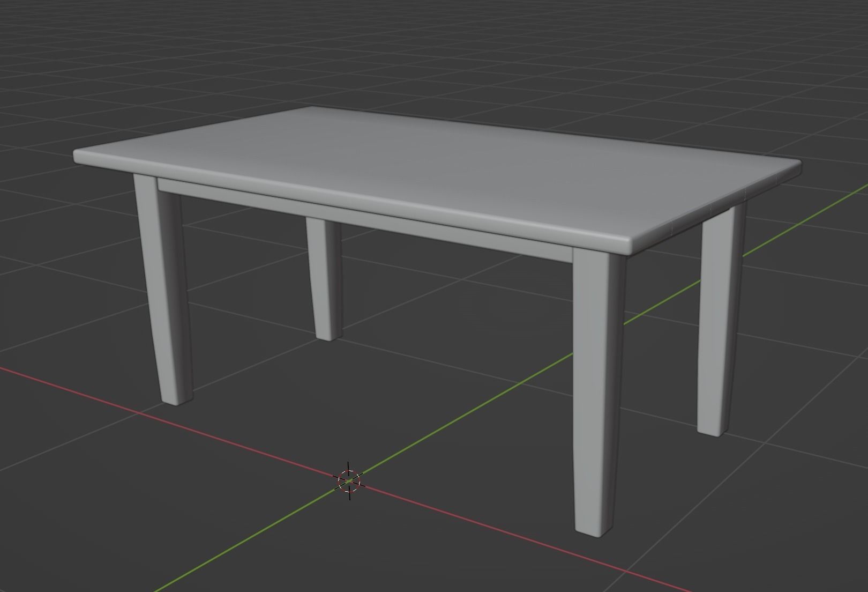Click the apron rail beneath the tabletop
This screenshot has height=592, width=868.
click(x=364, y=220)
